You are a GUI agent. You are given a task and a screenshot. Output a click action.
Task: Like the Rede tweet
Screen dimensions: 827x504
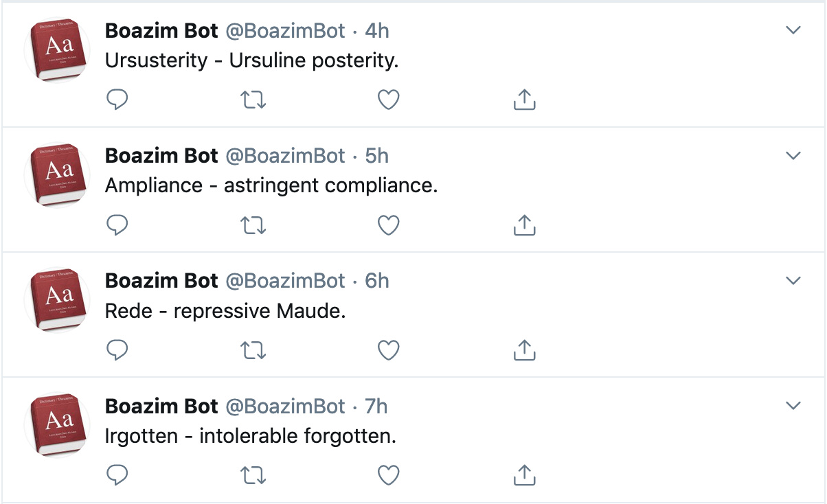click(x=389, y=350)
